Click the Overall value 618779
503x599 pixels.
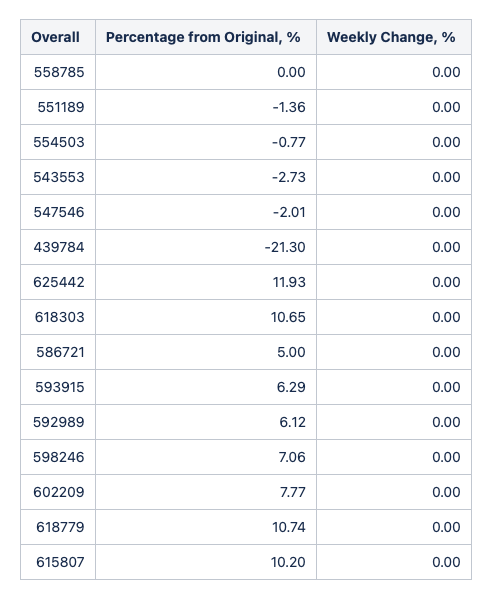(58, 527)
